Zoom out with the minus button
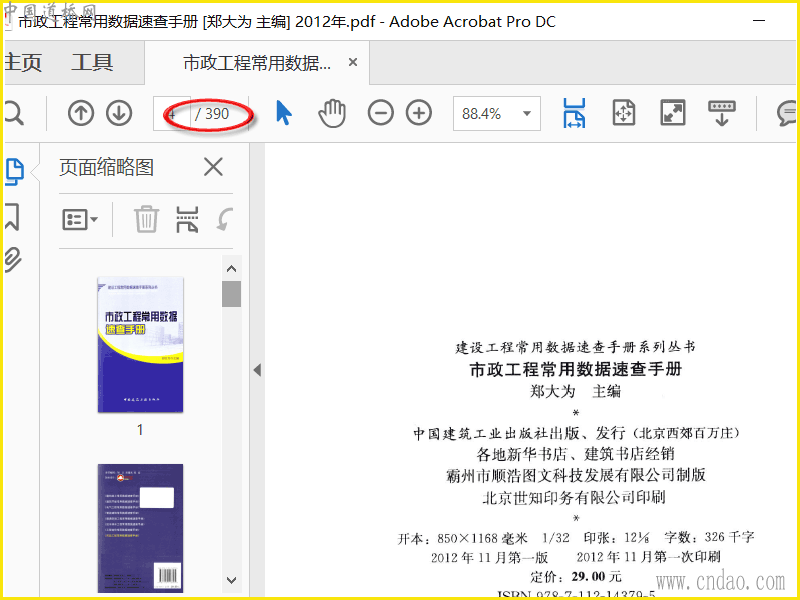800x600 pixels. tap(381, 113)
